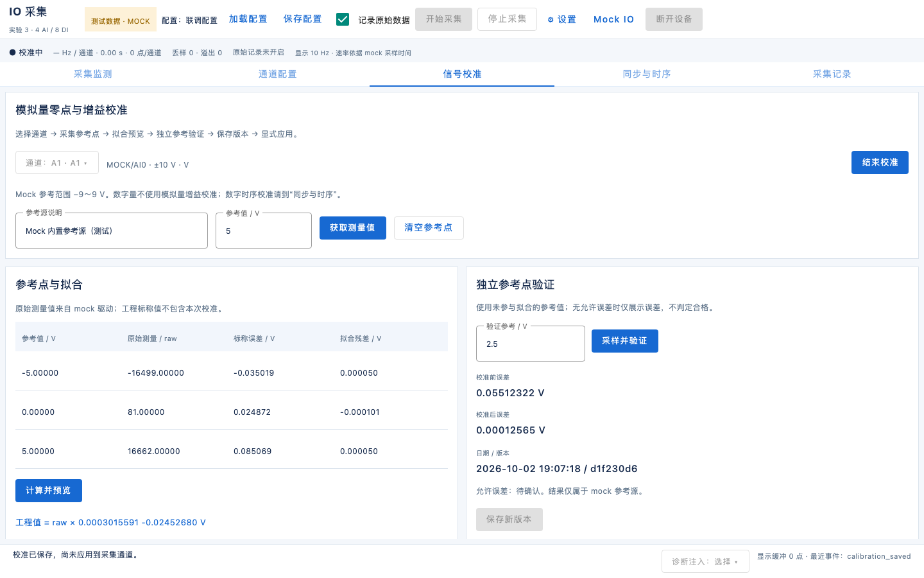Screen dimensions: 924x578
Task: Click the 获取测量值 button
Action: coord(353,228)
